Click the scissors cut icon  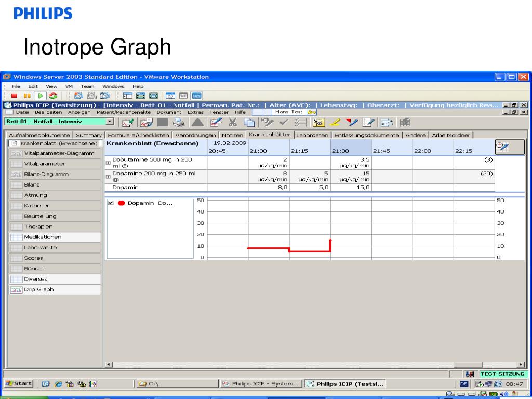coord(232,123)
